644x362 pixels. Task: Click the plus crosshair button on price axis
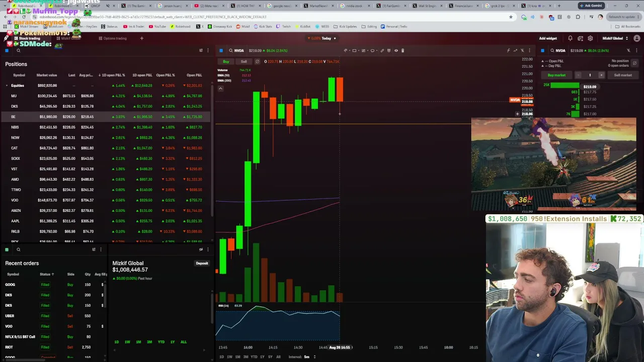tap(517, 114)
